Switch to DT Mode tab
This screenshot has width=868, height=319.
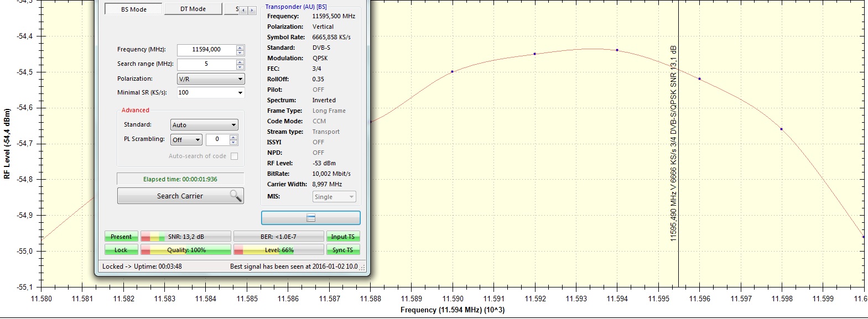pos(193,9)
